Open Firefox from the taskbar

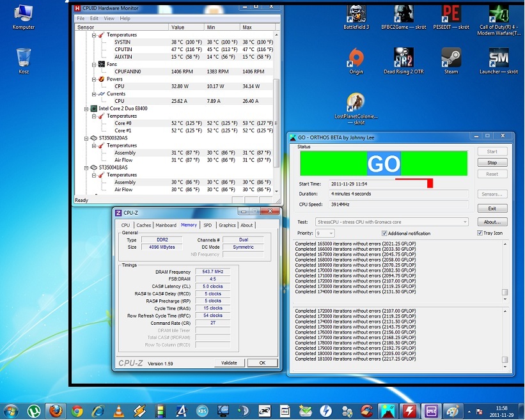[56, 411]
